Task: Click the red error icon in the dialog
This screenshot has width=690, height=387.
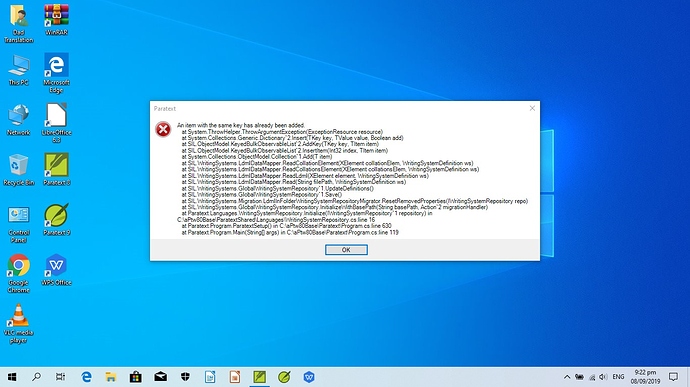Action: click(163, 129)
